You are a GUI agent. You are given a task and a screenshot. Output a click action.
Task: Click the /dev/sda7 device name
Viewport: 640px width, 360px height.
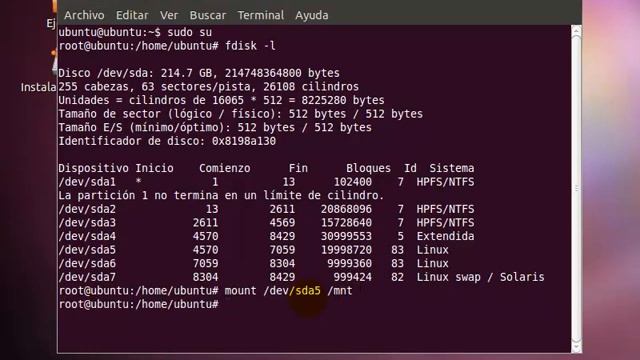coord(87,277)
